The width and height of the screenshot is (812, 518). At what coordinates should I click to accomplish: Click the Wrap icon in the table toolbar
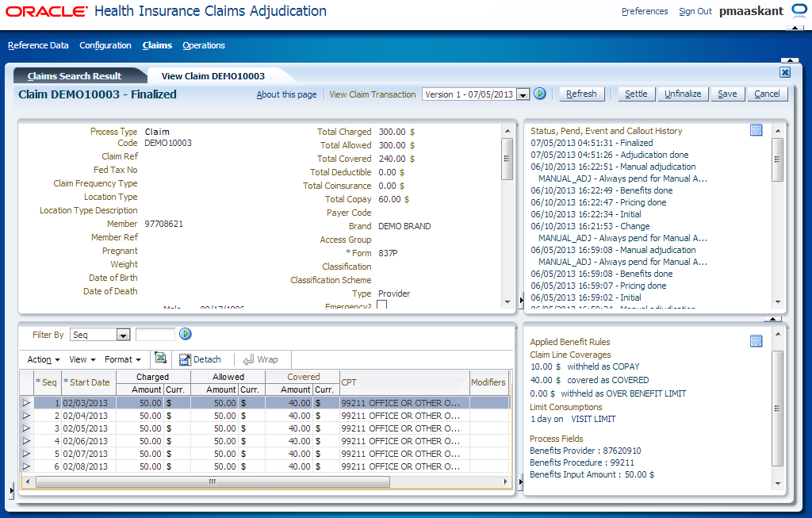(x=262, y=359)
